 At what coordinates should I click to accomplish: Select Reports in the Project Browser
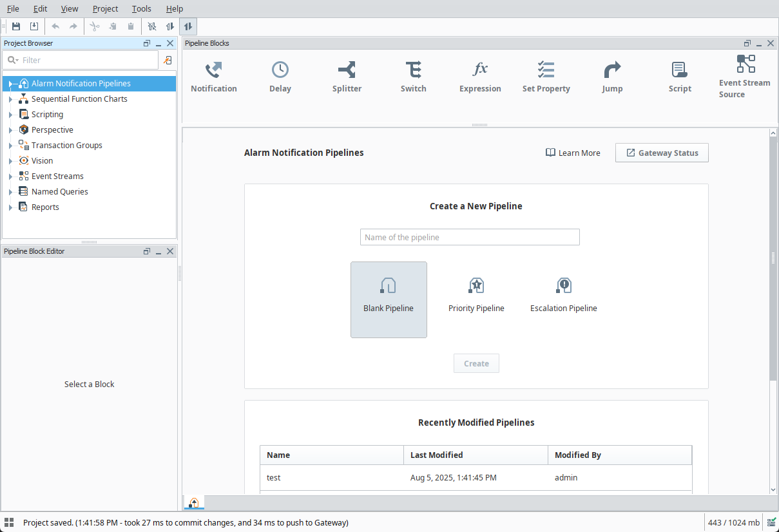click(x=45, y=207)
